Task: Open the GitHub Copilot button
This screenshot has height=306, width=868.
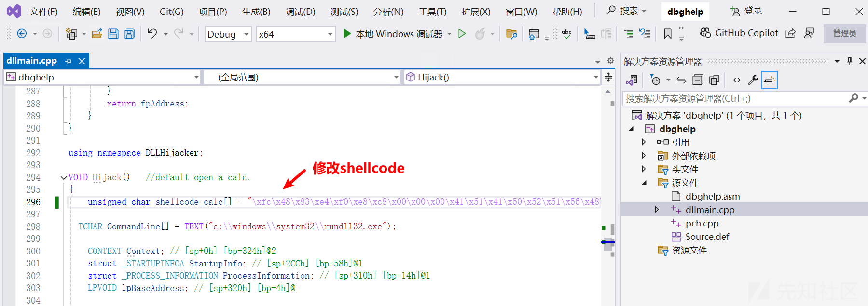Action: 739,33
